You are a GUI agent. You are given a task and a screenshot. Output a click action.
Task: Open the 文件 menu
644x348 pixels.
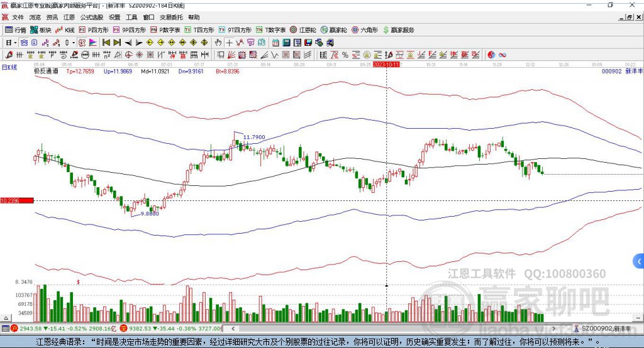[x=18, y=17]
